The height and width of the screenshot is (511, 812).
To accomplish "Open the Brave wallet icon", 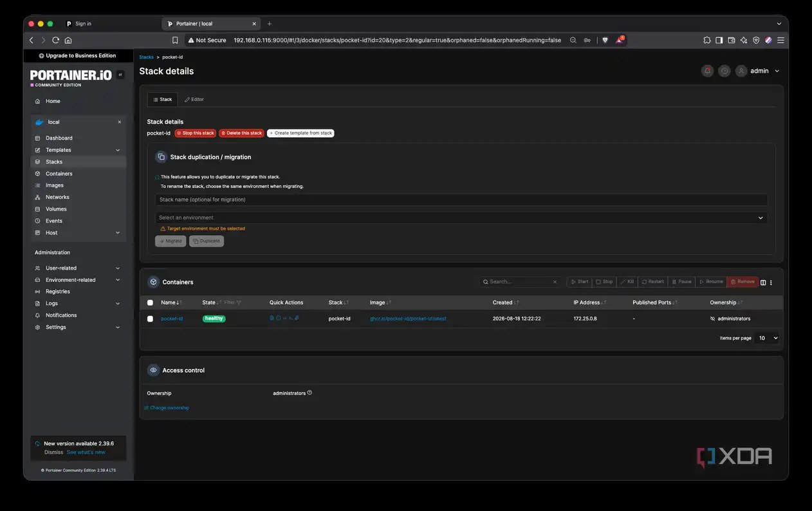I will pos(731,40).
